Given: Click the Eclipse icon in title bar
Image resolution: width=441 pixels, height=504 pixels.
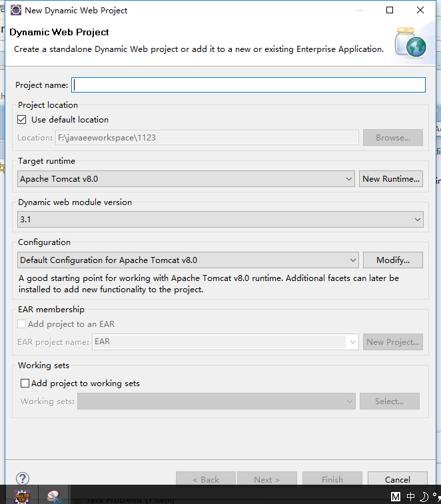Looking at the screenshot, I should click(x=16, y=10).
